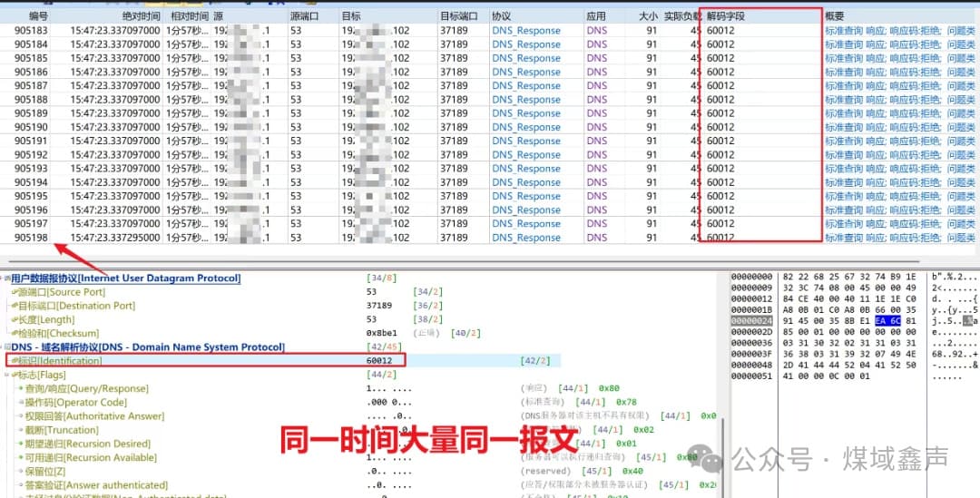Click the icon beside Checksum field
The width and height of the screenshot is (980, 498).
coord(14,333)
